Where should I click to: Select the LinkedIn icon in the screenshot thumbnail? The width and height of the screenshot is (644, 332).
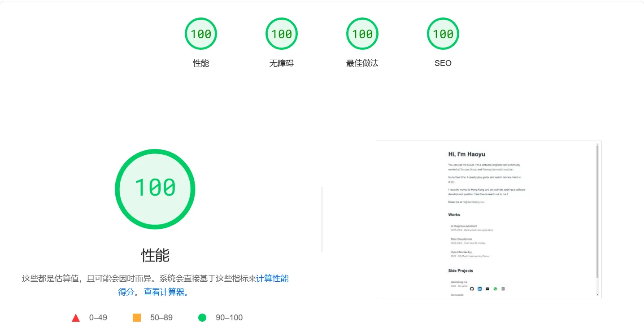click(x=480, y=289)
